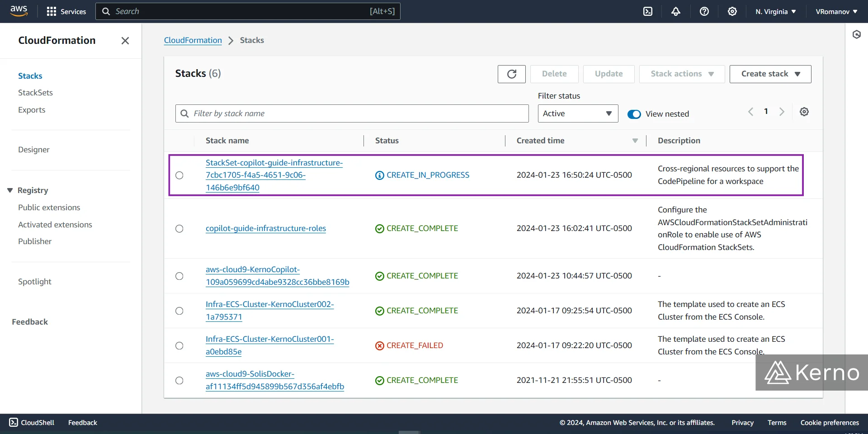Focus the top Search box
This screenshot has height=434, width=868.
[x=248, y=11]
